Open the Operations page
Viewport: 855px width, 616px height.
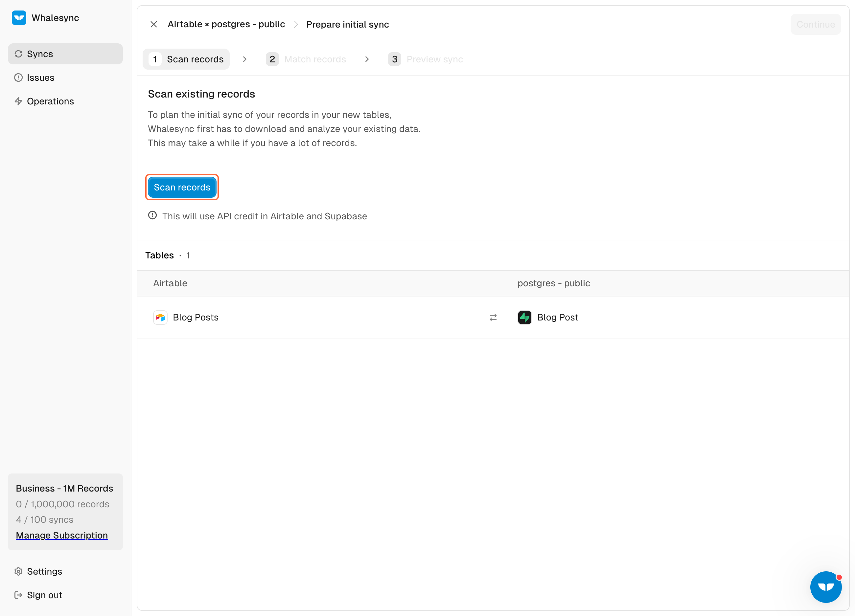(x=65, y=101)
